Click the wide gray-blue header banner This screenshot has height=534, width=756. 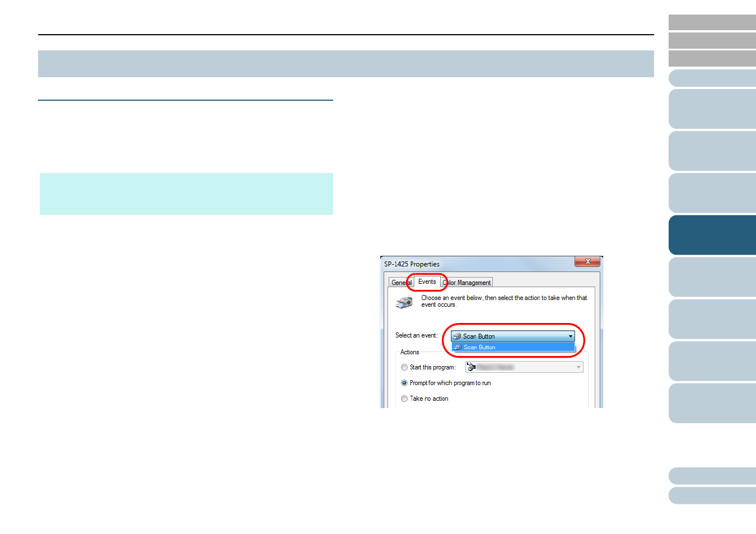346,64
